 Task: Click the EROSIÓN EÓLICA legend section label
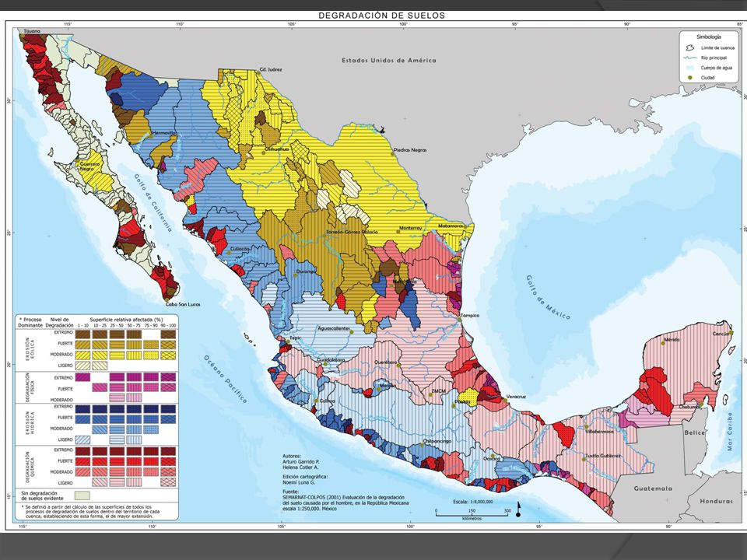pyautogui.click(x=30, y=348)
